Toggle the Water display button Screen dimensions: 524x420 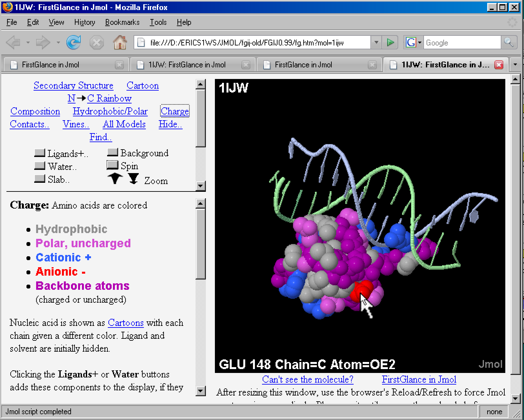coord(40,166)
